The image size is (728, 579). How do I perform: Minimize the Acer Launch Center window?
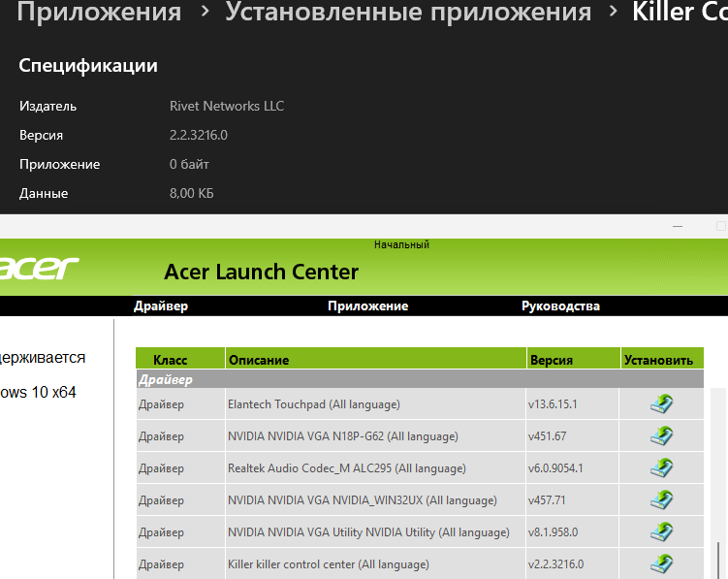tap(678, 226)
